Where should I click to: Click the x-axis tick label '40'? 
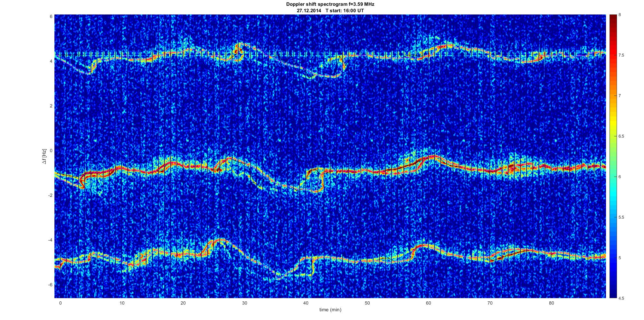pos(306,303)
